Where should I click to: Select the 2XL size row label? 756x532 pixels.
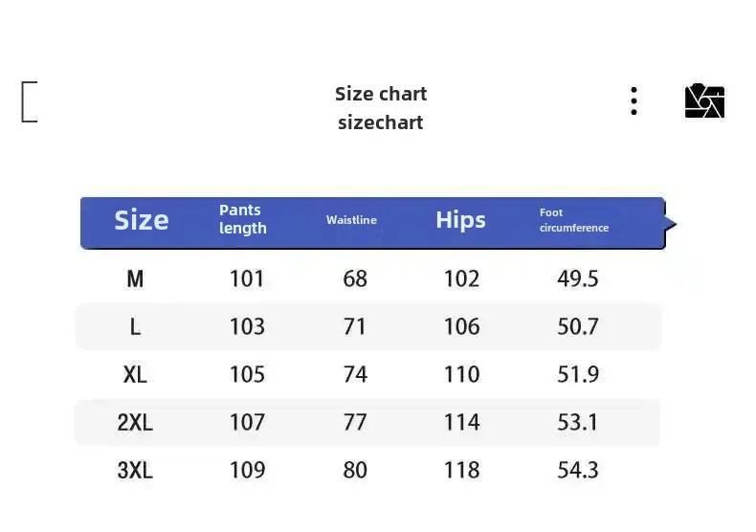(135, 423)
